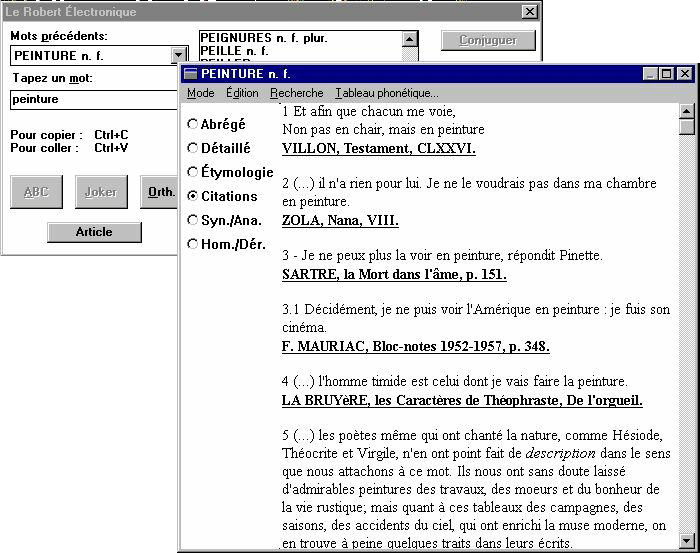This screenshot has width=700, height=553.
Task: Open the Édition menu
Action: coord(242,93)
